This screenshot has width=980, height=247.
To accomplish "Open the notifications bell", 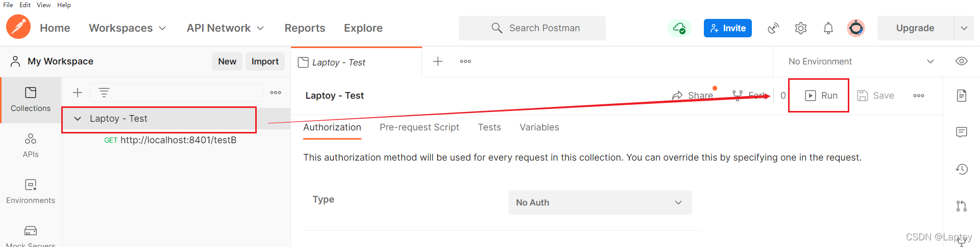I will [828, 28].
